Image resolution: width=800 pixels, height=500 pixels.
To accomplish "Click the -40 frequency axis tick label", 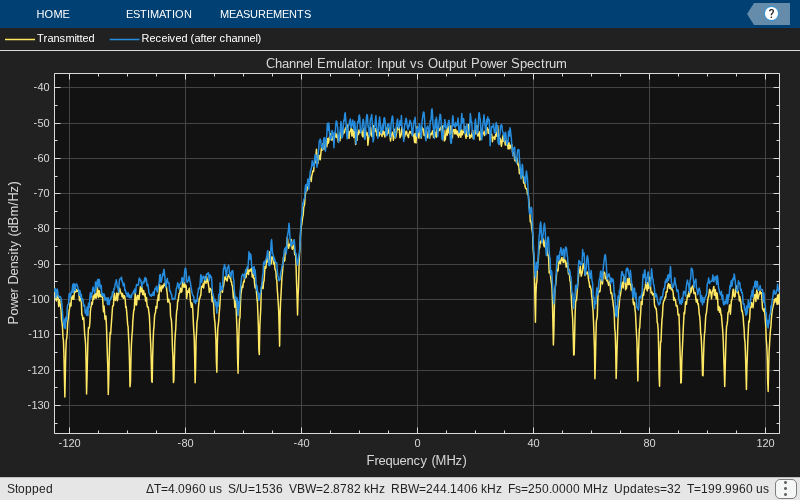I will (x=301, y=443).
